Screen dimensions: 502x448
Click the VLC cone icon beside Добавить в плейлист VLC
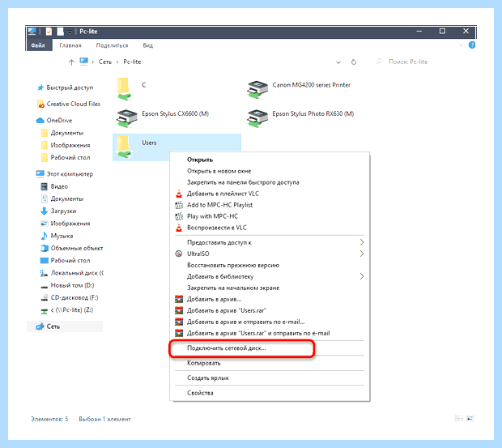coord(179,194)
